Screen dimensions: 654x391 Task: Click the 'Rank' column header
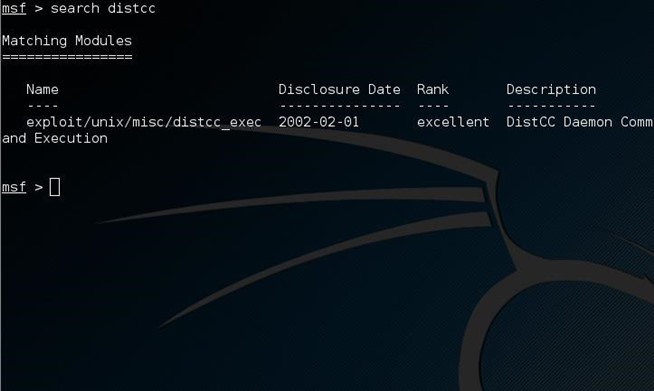[433, 89]
